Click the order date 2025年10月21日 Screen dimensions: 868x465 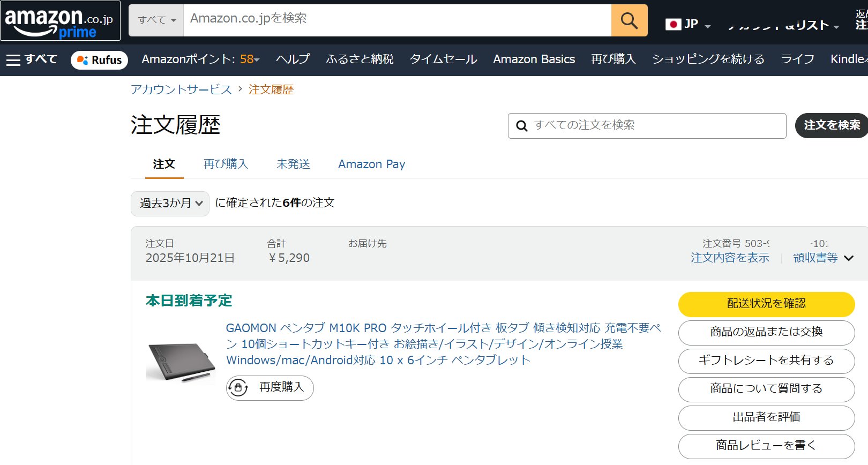coord(190,258)
